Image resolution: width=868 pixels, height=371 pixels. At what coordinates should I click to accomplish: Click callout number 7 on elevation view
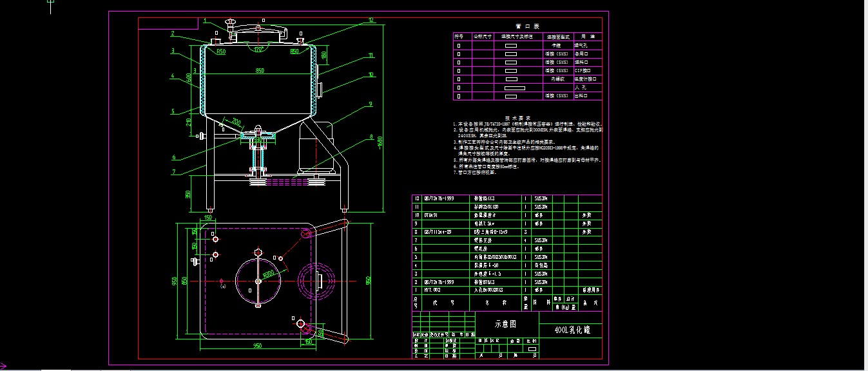tap(173, 172)
